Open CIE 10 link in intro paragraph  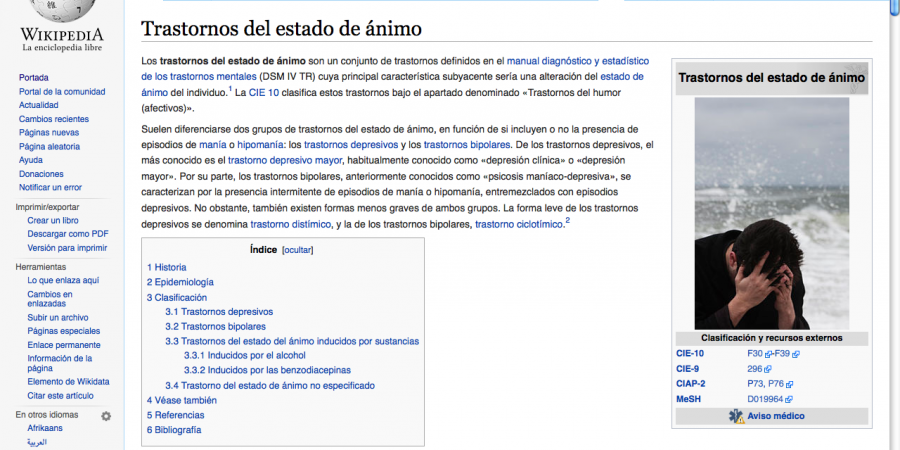pos(264,92)
